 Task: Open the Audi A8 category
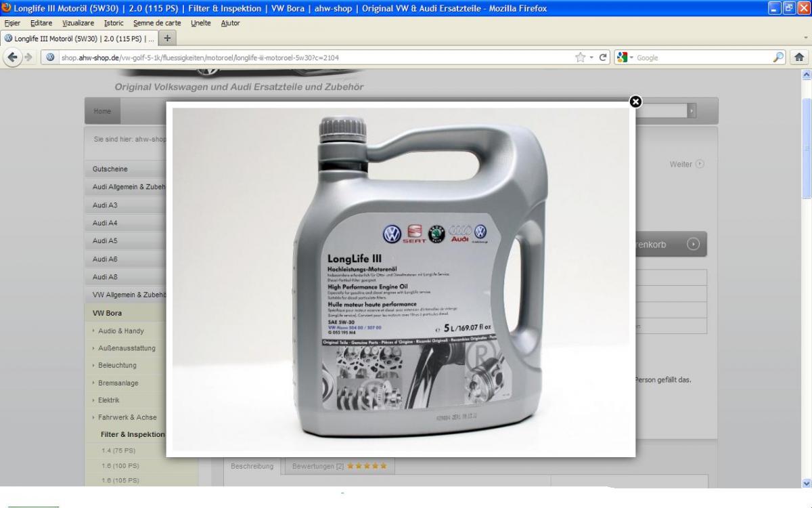(126, 276)
